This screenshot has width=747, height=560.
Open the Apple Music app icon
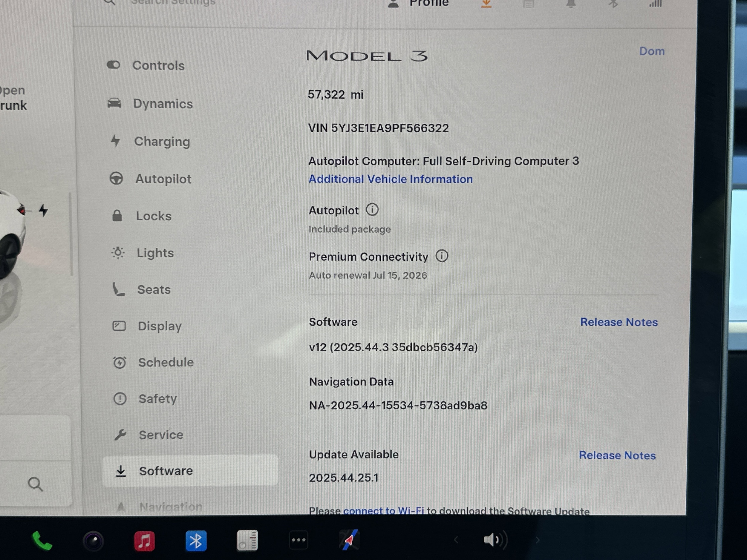coord(145,541)
